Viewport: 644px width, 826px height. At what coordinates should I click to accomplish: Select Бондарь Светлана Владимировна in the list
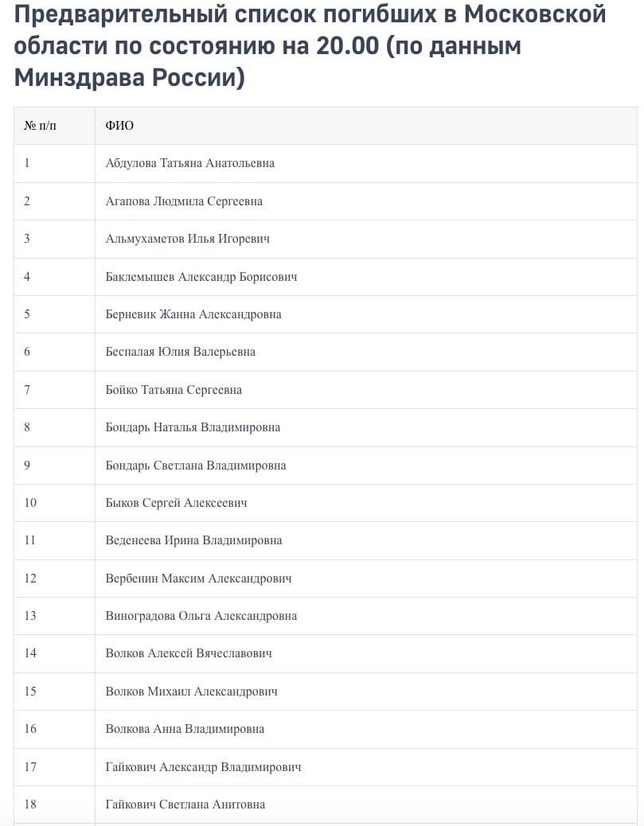pyautogui.click(x=196, y=466)
